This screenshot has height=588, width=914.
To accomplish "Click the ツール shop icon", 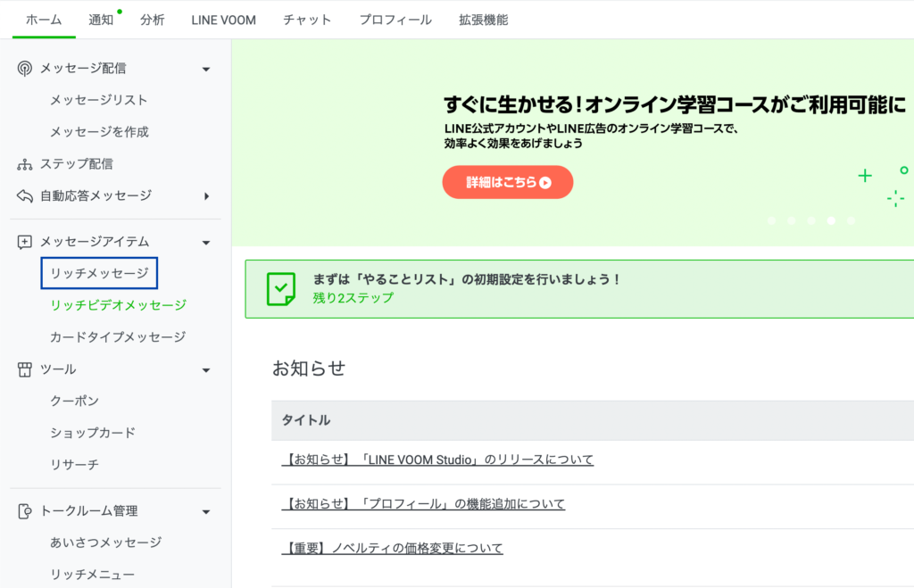I will click(25, 369).
